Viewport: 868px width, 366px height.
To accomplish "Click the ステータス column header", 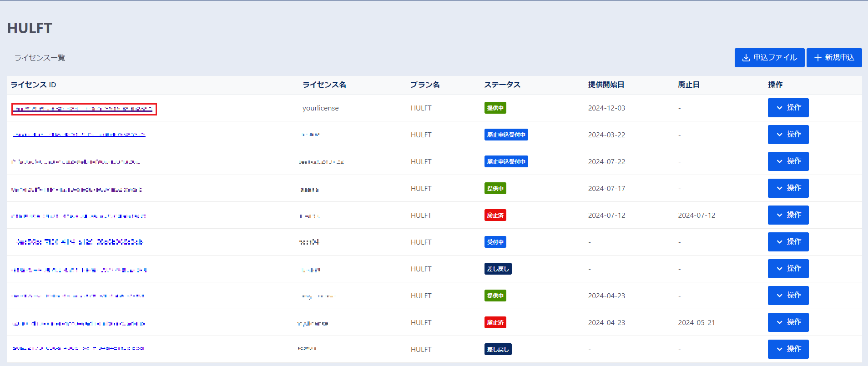I will (x=502, y=85).
